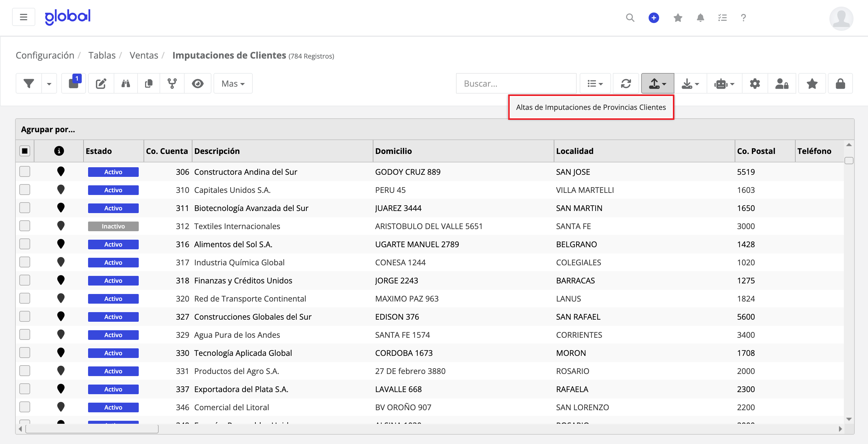Open the upload import dropdown
Viewport: 868px width, 444px height.
tap(657, 83)
